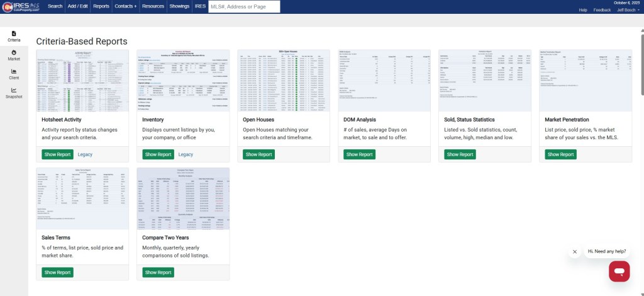The image size is (644, 296).
Task: Select the Snapshot sidebar icon
Action: (14, 93)
